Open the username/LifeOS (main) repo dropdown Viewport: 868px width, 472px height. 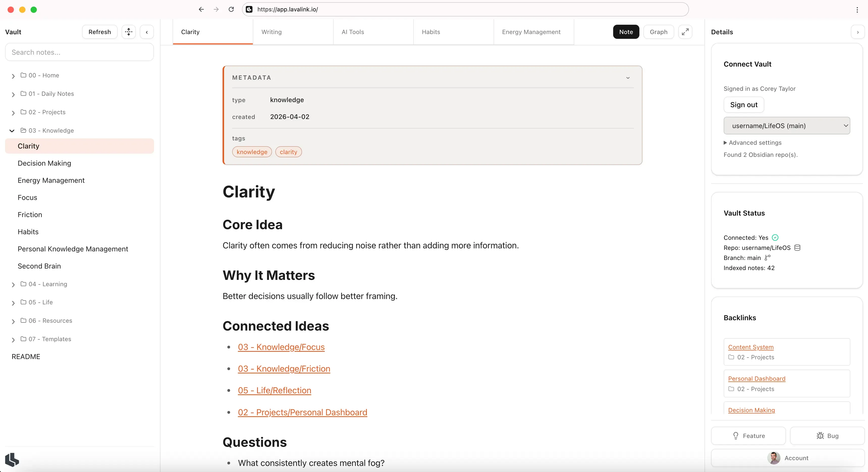coord(786,126)
